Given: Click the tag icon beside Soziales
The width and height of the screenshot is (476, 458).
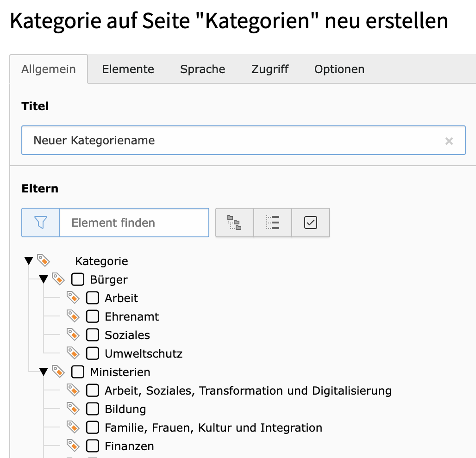Looking at the screenshot, I should point(74,334).
